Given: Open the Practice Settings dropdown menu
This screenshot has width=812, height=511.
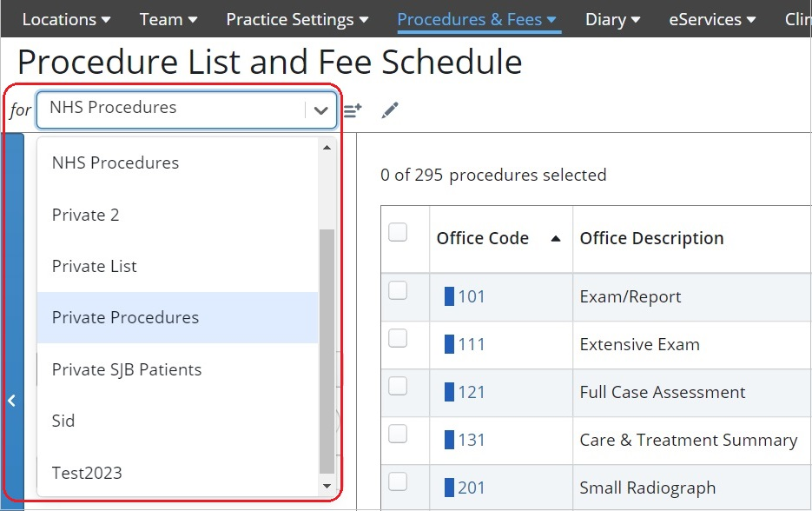Looking at the screenshot, I should 297,19.
